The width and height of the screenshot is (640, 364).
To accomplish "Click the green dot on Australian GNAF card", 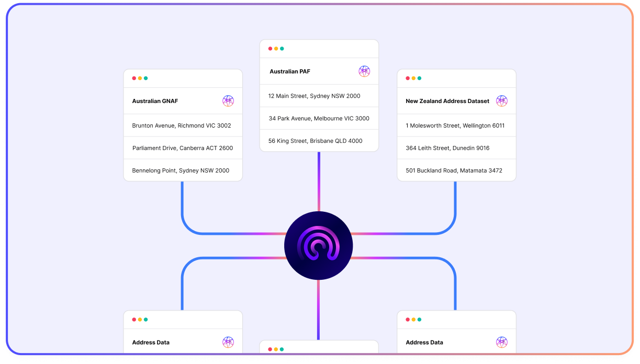I will [x=146, y=78].
